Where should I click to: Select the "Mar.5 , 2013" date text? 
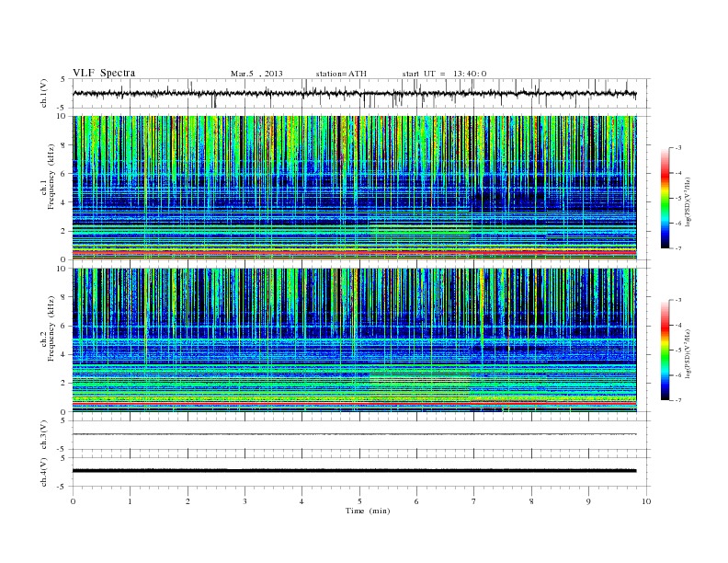tap(256, 74)
